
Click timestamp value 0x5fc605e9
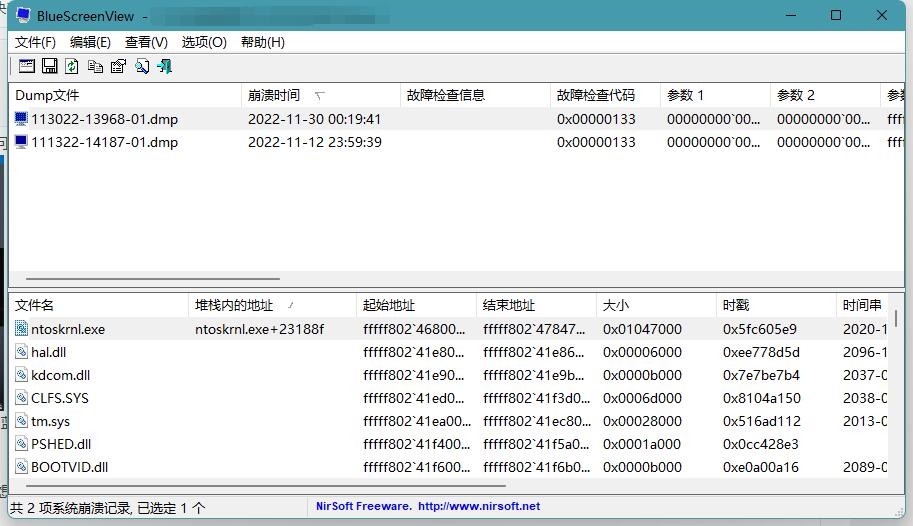point(759,329)
